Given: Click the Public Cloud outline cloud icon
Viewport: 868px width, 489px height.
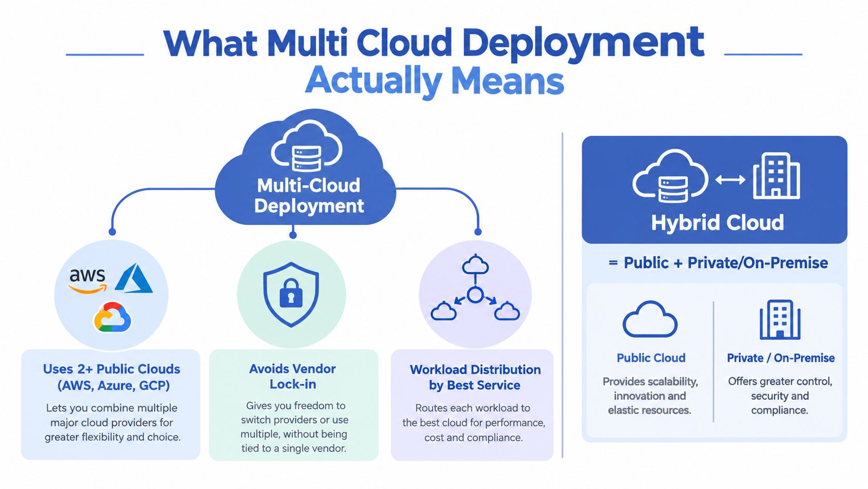Looking at the screenshot, I should pyautogui.click(x=650, y=319).
